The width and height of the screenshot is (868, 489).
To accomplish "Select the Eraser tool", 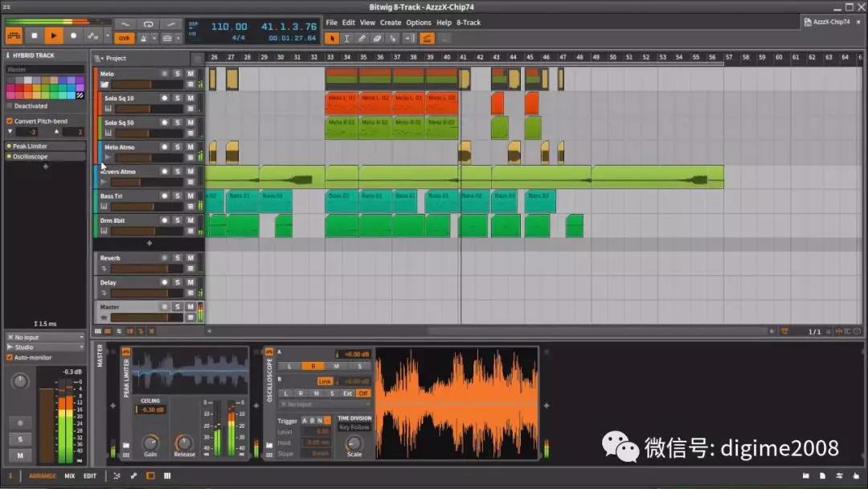I will click(x=377, y=39).
